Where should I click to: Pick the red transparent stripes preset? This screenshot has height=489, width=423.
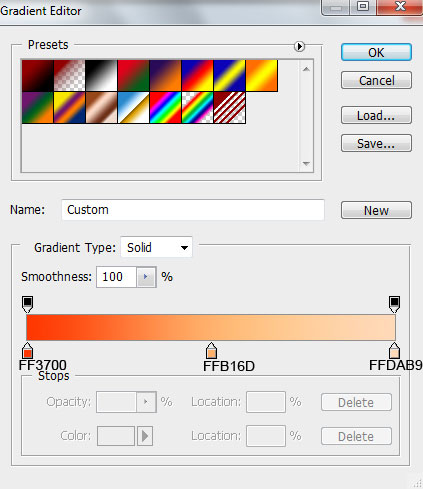[230, 108]
